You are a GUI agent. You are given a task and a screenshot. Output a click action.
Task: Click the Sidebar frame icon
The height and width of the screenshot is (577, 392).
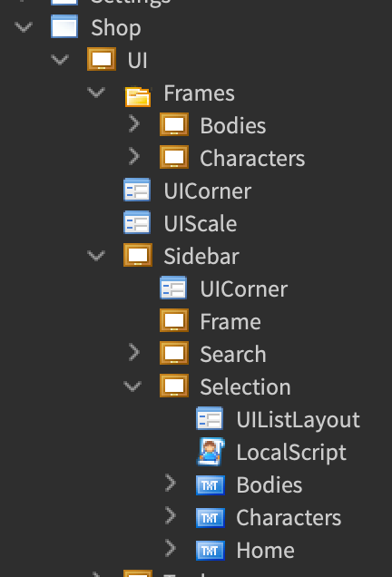pos(138,255)
